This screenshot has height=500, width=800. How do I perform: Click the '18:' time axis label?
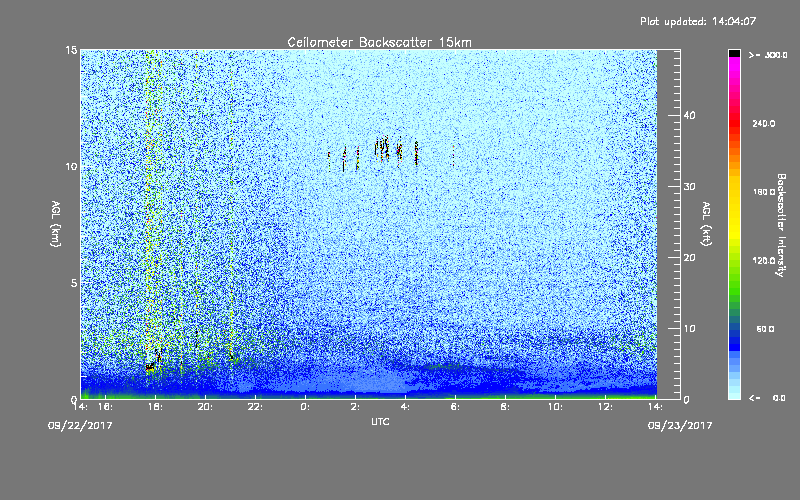pos(156,407)
